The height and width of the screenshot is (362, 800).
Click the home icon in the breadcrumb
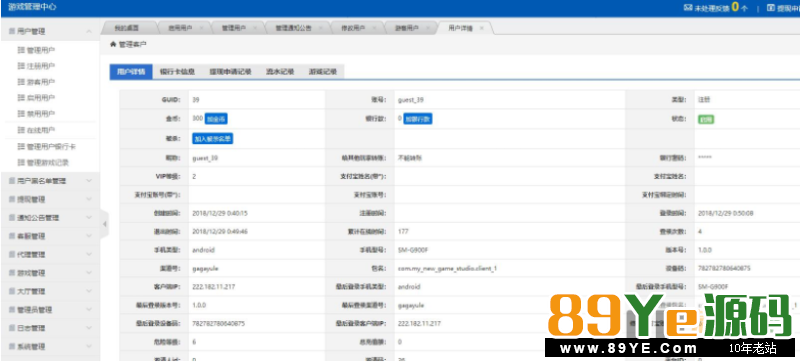(113, 44)
